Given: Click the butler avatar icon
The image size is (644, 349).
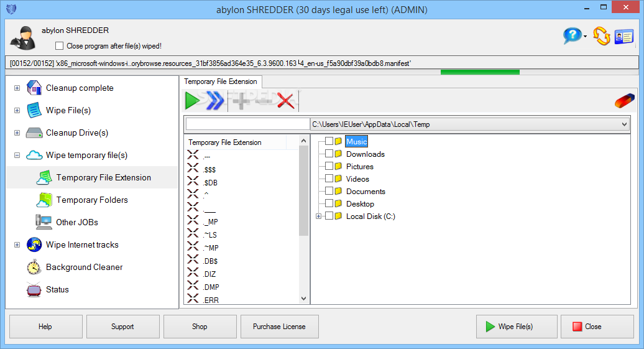Looking at the screenshot, I should click(x=24, y=38).
